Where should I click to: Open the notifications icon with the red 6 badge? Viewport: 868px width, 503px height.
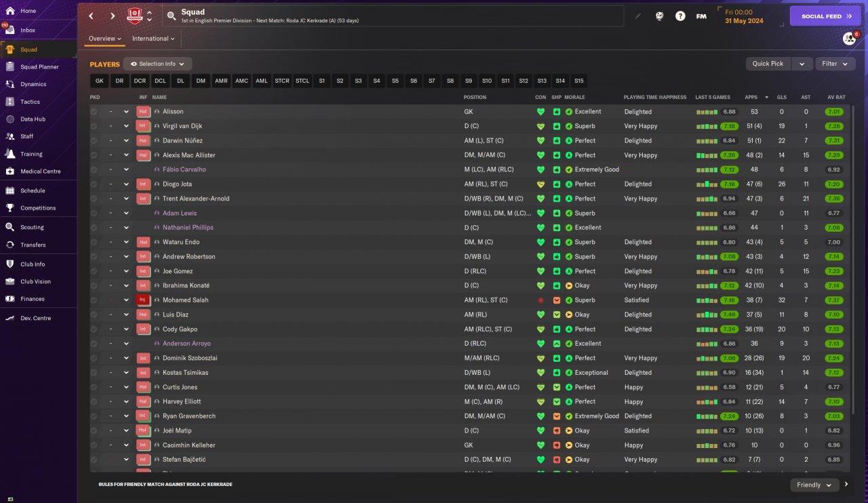click(x=850, y=39)
